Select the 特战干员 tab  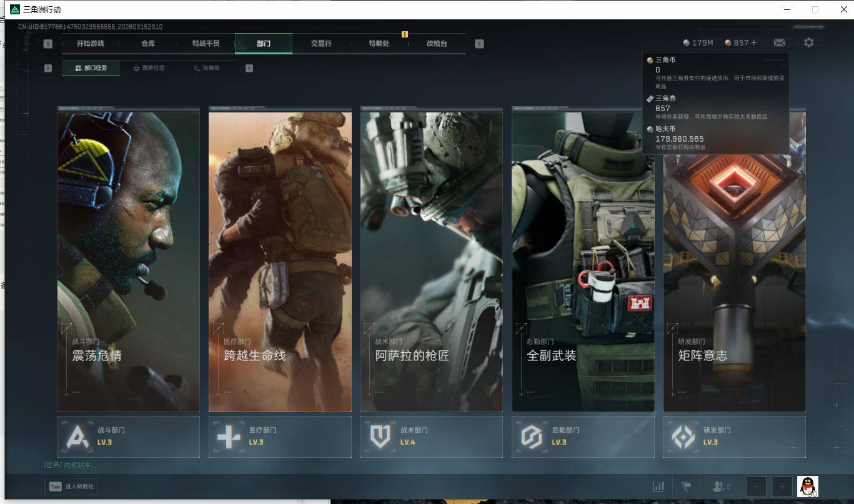coord(206,44)
